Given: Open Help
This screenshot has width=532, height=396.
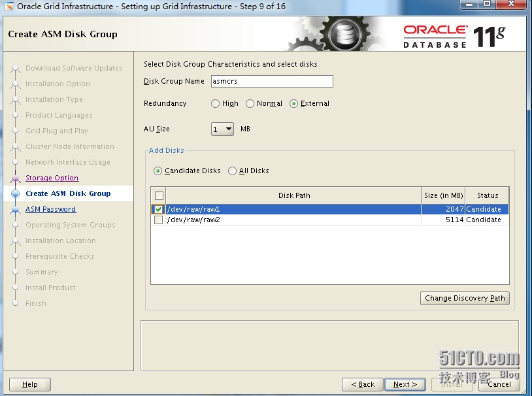Looking at the screenshot, I should click(30, 384).
